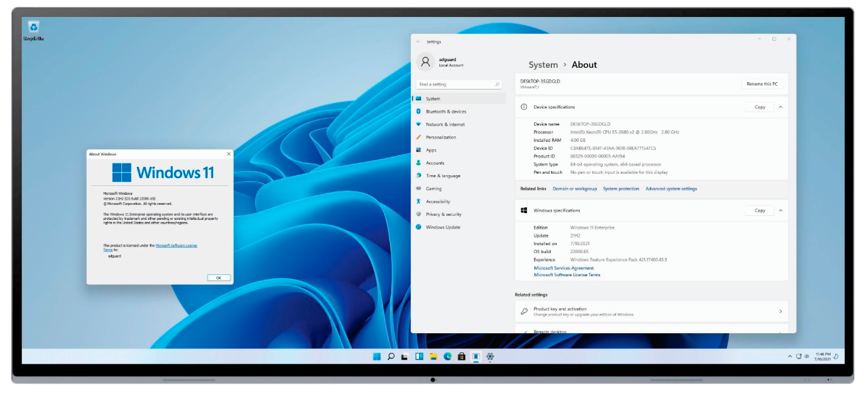Select the About Windows app taskbar icon
868x393 pixels.
coord(475,356)
